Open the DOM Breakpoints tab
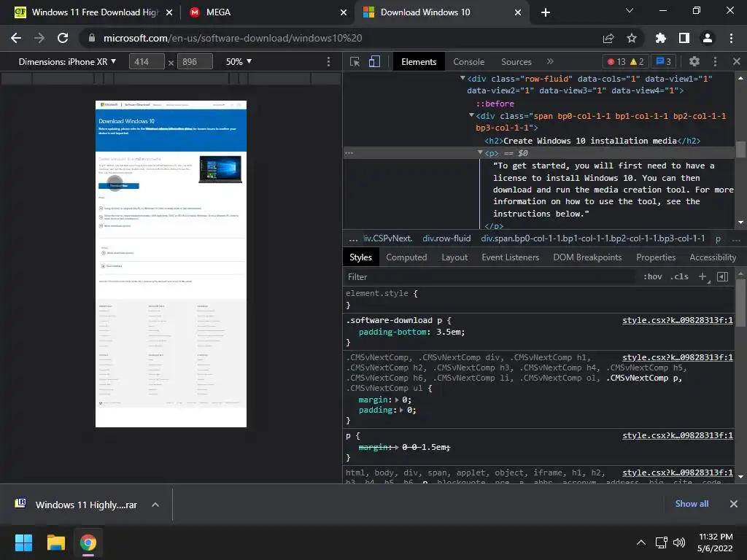This screenshot has width=747, height=560. [x=587, y=257]
